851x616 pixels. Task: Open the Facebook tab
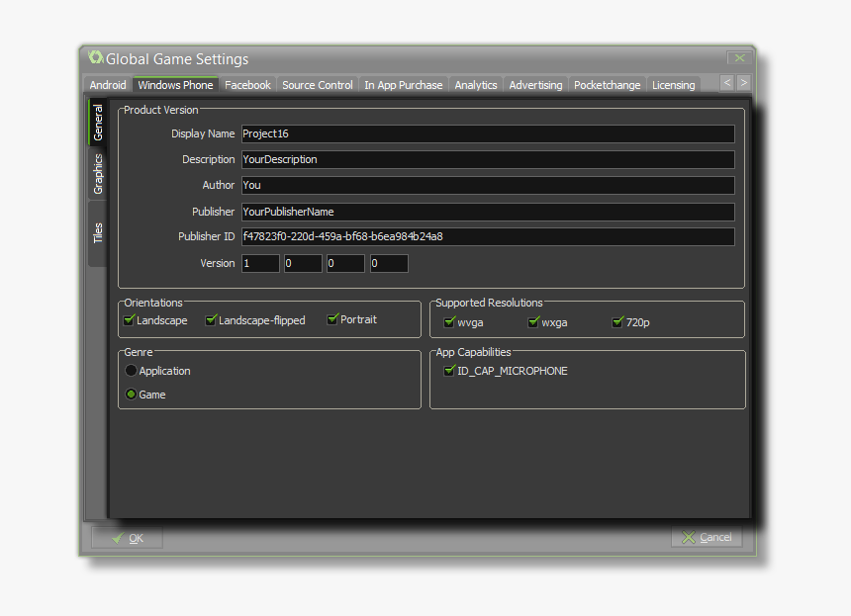tap(247, 85)
